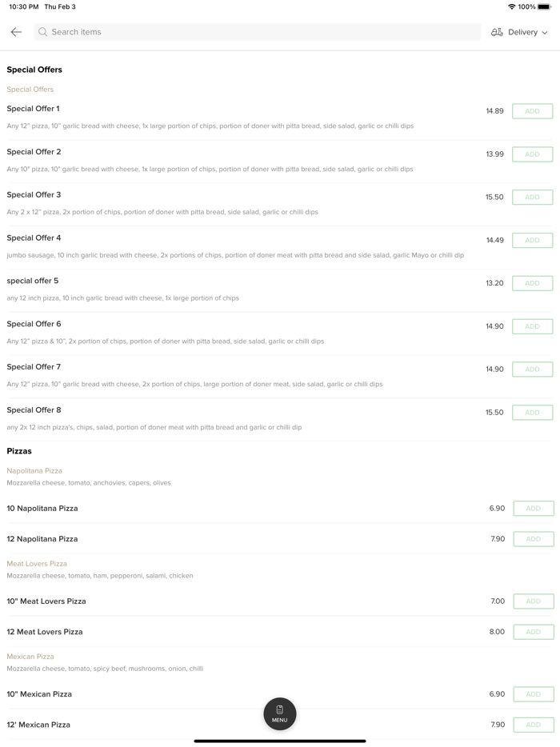
Task: Add Special Offer 3 to order
Action: pyautogui.click(x=532, y=198)
